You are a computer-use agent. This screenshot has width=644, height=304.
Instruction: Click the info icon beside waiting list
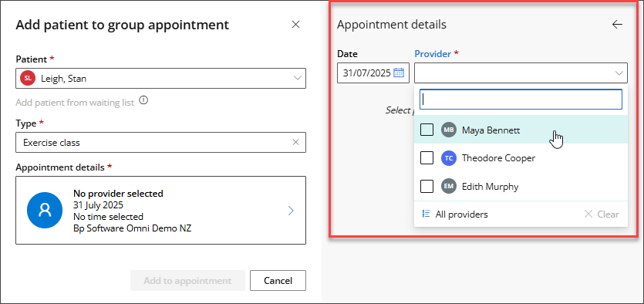click(143, 100)
